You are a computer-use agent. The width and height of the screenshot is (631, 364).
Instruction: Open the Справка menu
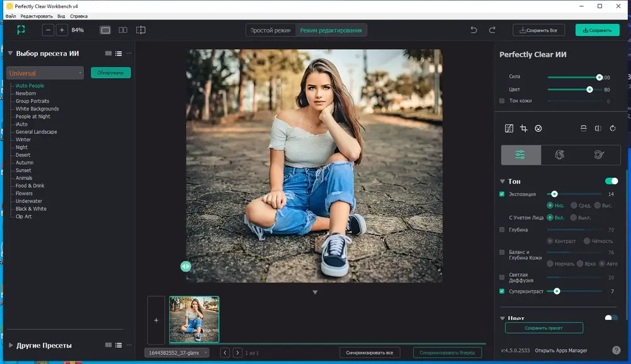78,16
